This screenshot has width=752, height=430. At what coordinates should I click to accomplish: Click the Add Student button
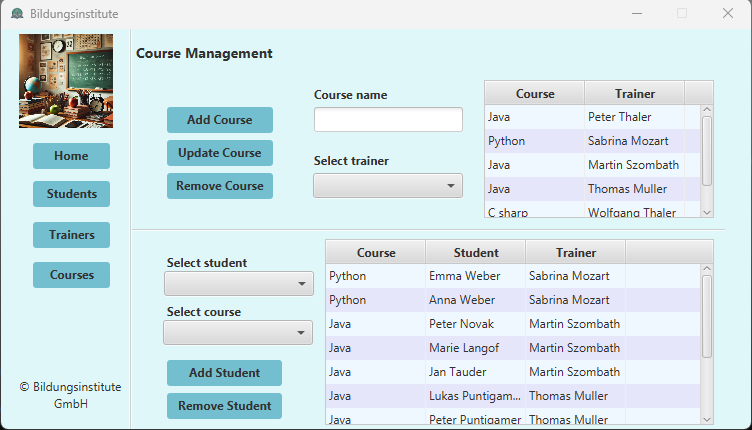coord(224,373)
